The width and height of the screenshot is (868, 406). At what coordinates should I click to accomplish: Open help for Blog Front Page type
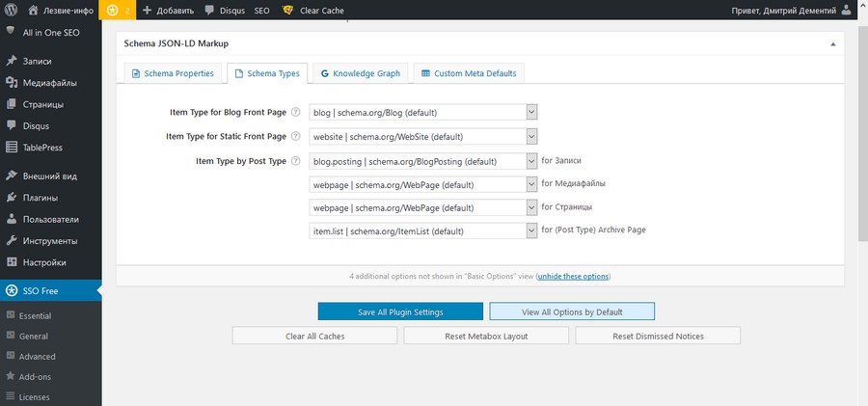pyautogui.click(x=296, y=113)
